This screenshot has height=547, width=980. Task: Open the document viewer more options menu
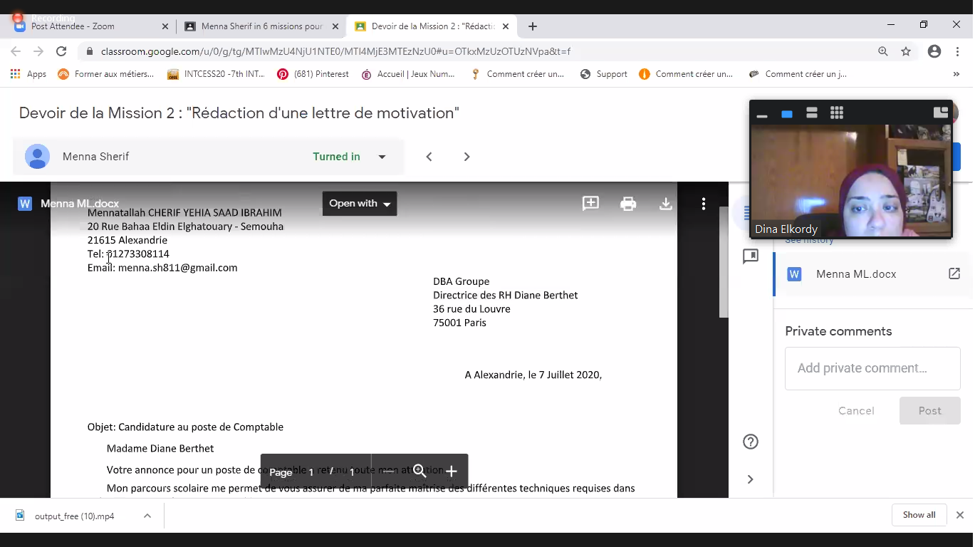tap(704, 204)
